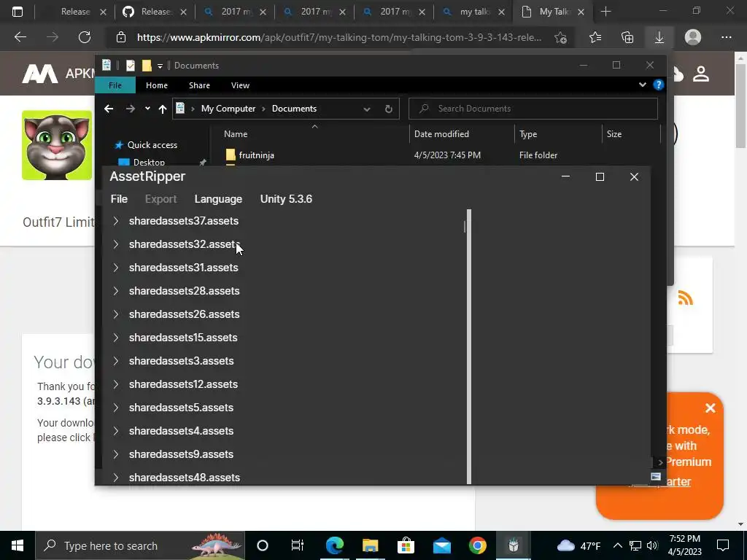Open Edge Collections
747x560 pixels.
pyautogui.click(x=627, y=37)
